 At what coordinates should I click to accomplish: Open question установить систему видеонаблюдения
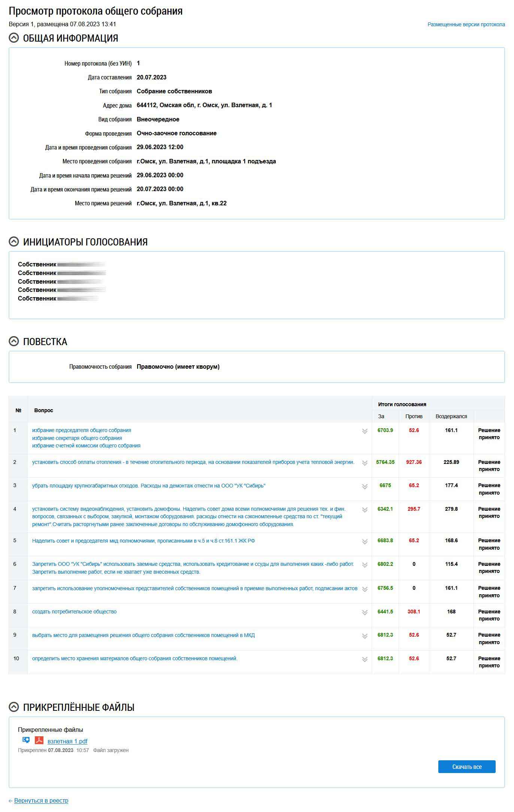coord(189,516)
